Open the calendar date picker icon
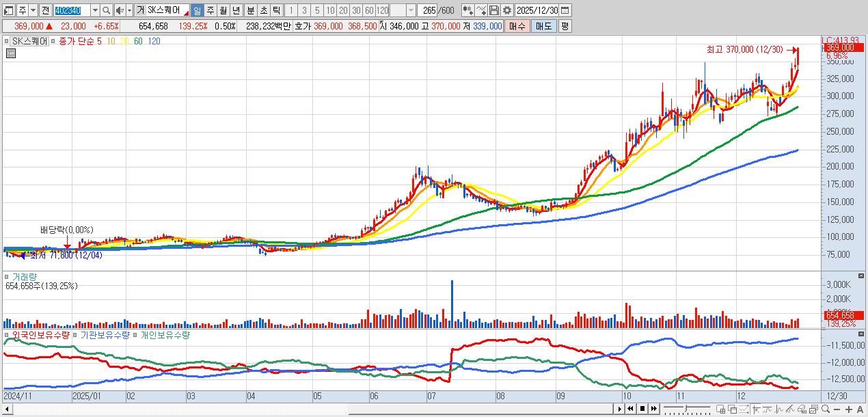 [x=565, y=10]
